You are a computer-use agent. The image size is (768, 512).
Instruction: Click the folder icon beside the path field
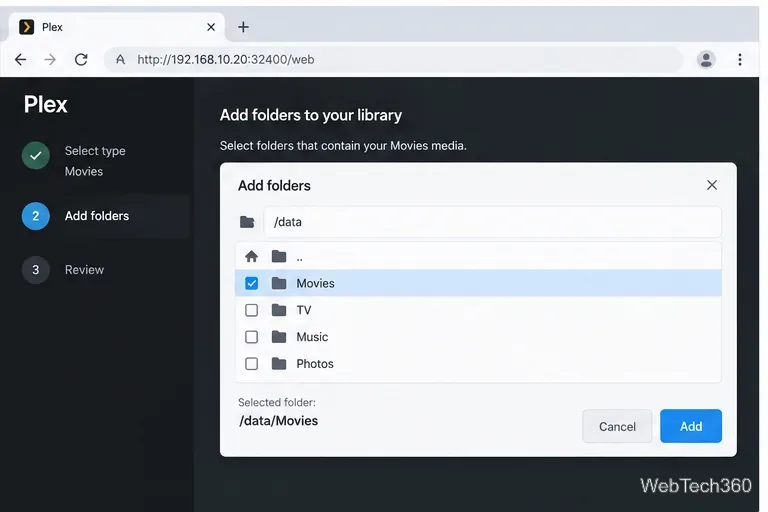pyautogui.click(x=247, y=222)
